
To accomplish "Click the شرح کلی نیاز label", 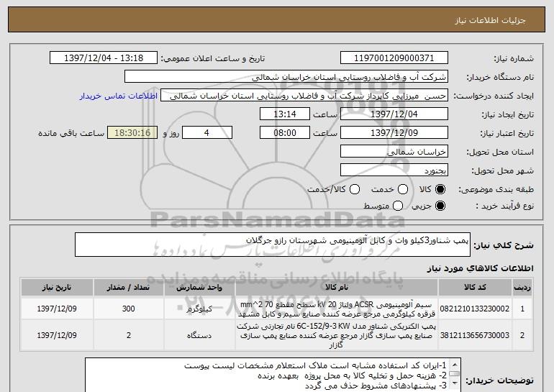I will click(504, 245).
